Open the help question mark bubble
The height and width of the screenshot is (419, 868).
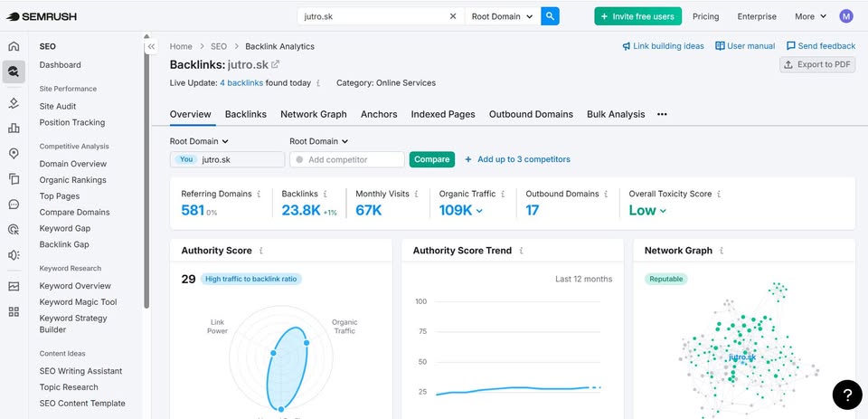tap(847, 395)
